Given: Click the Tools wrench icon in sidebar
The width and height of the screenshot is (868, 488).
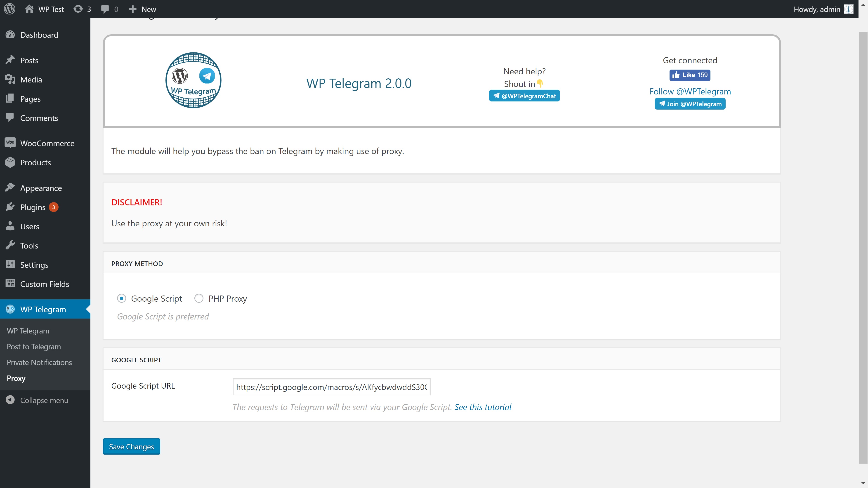Looking at the screenshot, I should (x=10, y=246).
